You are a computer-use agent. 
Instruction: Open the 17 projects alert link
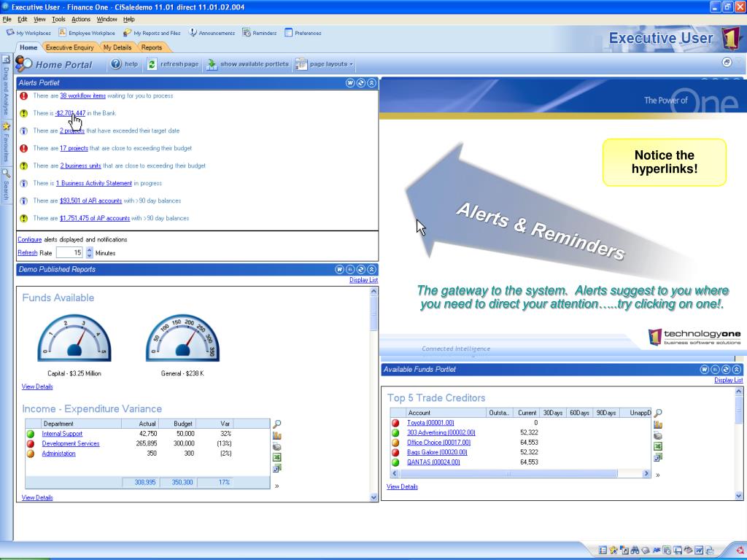[x=74, y=148]
